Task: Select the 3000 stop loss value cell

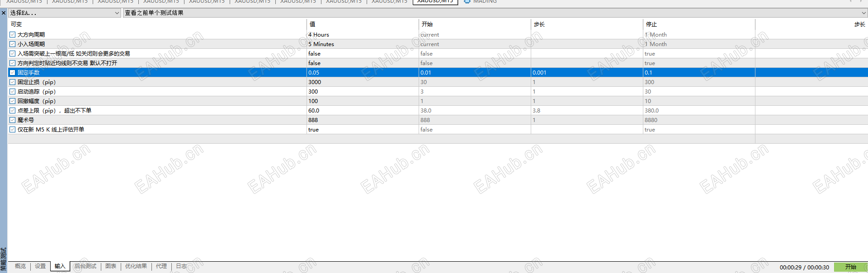Action: coord(363,82)
